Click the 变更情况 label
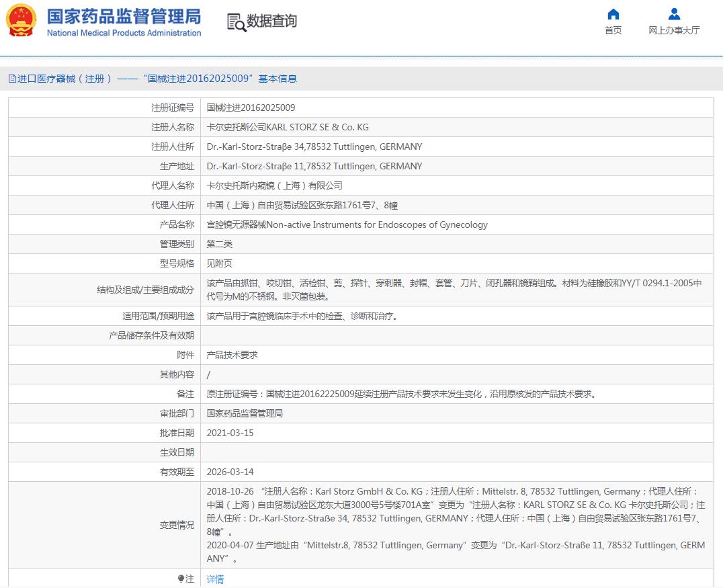This screenshot has height=588, width=723. 177,525
